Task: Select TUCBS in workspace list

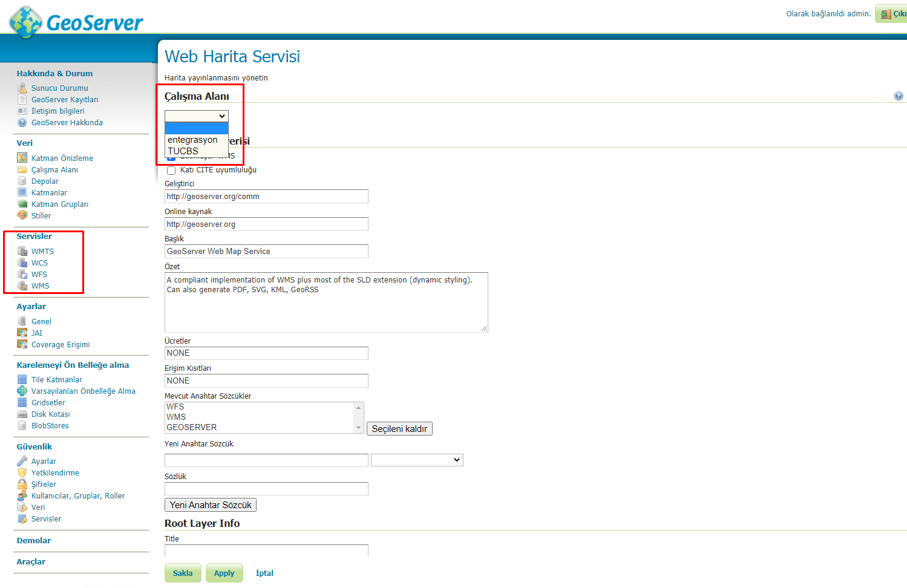Action: click(x=196, y=151)
